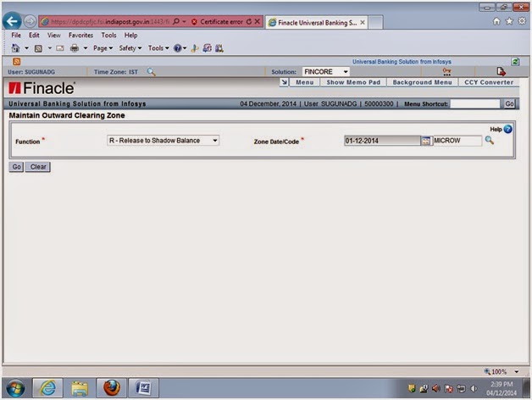Click the Zone Code search magnifier icon

pos(490,140)
